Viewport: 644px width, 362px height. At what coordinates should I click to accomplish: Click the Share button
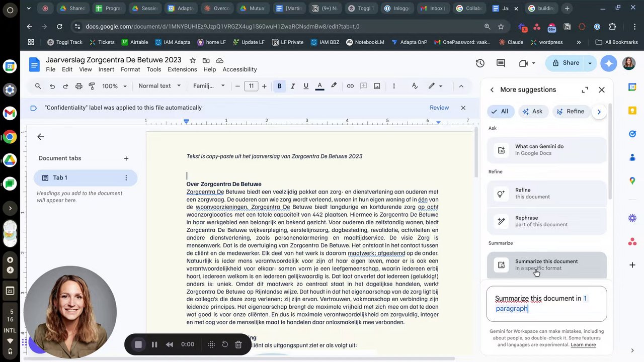pyautogui.click(x=566, y=63)
